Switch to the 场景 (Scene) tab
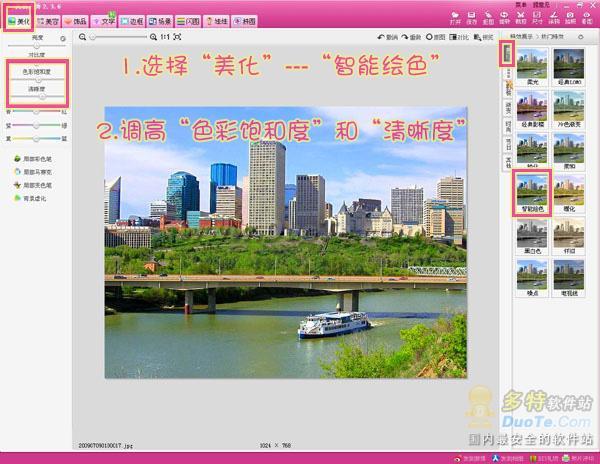This screenshot has width=600, height=464. (x=160, y=21)
